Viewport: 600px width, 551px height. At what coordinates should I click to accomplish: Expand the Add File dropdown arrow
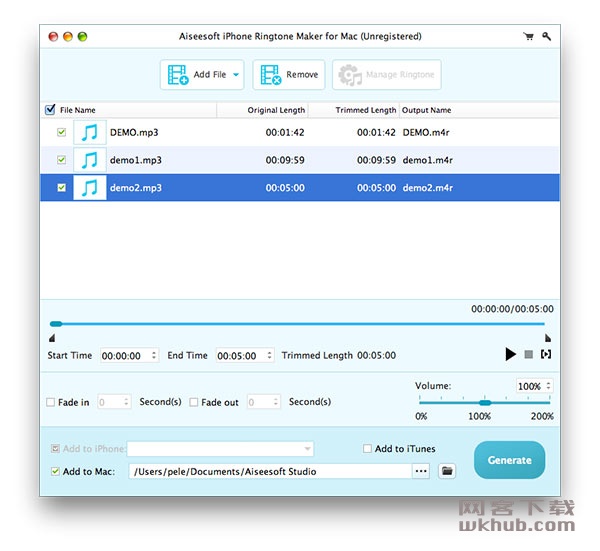236,75
